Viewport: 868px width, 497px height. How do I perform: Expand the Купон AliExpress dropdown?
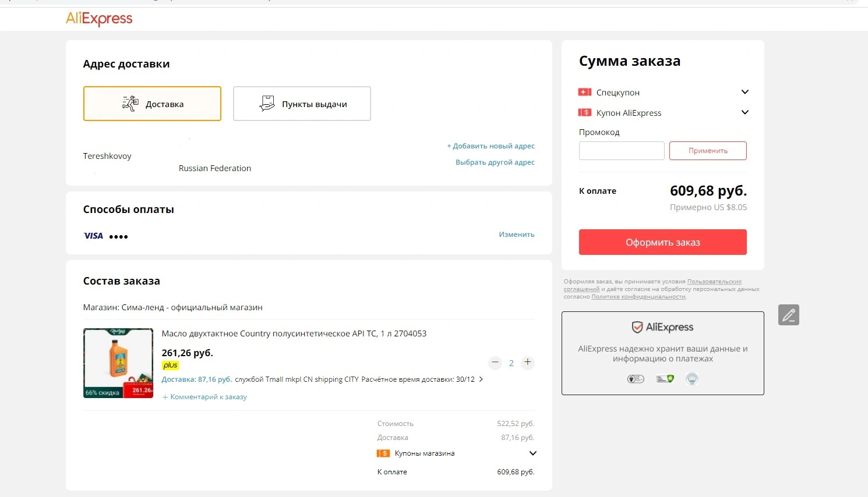coord(744,112)
